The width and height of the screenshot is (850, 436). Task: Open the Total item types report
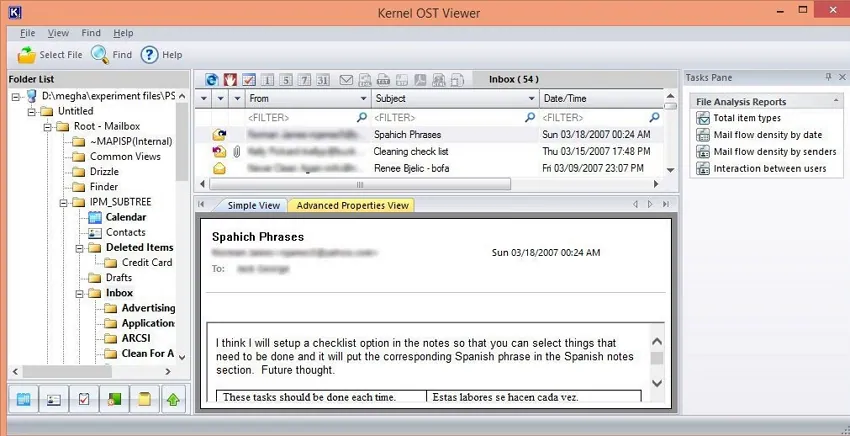(x=747, y=118)
